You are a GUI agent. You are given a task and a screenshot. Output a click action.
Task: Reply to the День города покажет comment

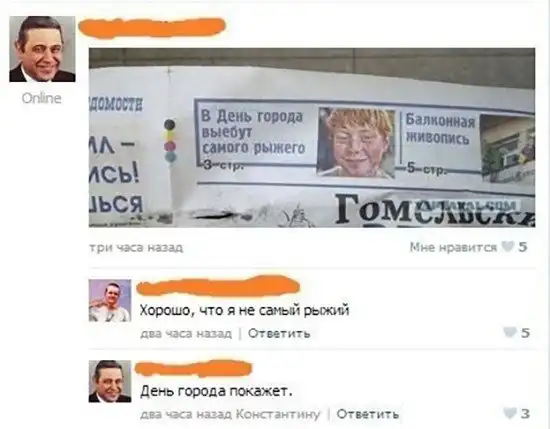point(368,414)
